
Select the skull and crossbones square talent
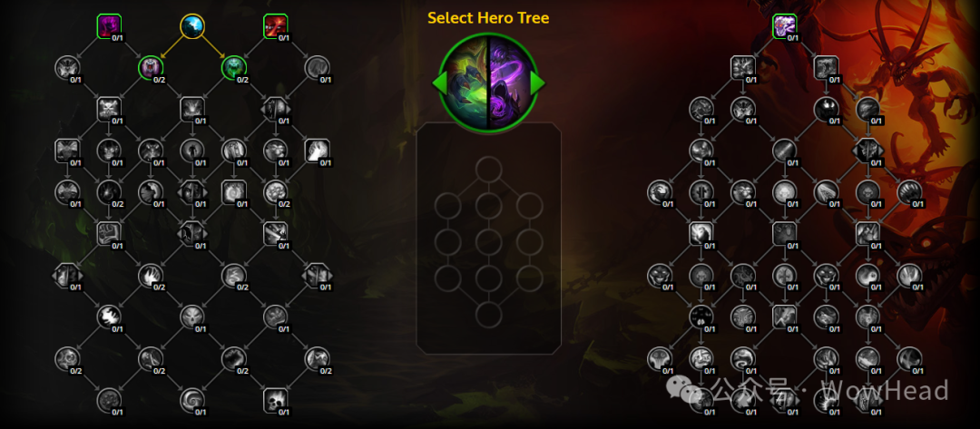click(x=109, y=109)
